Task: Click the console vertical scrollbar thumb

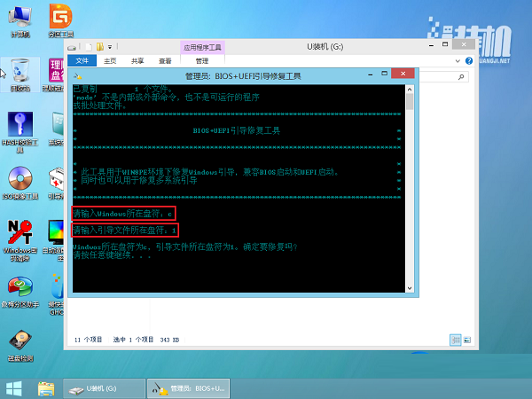Action: (410, 101)
